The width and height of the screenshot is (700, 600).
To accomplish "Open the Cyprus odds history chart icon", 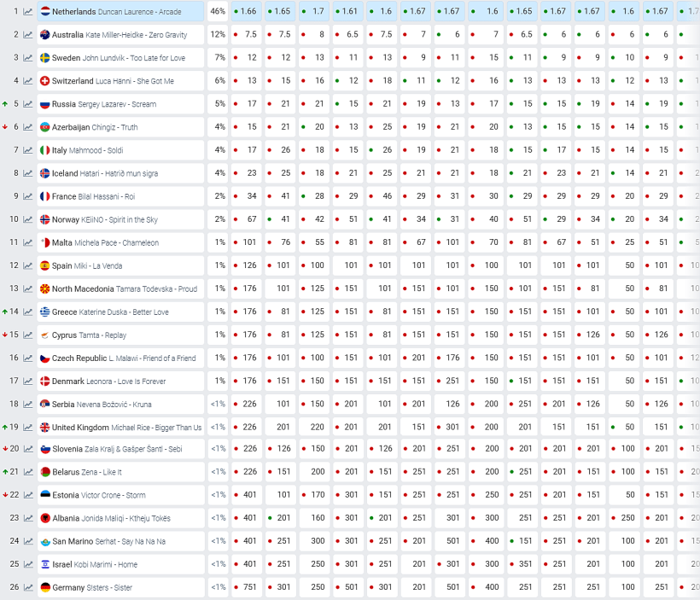I will [27, 335].
